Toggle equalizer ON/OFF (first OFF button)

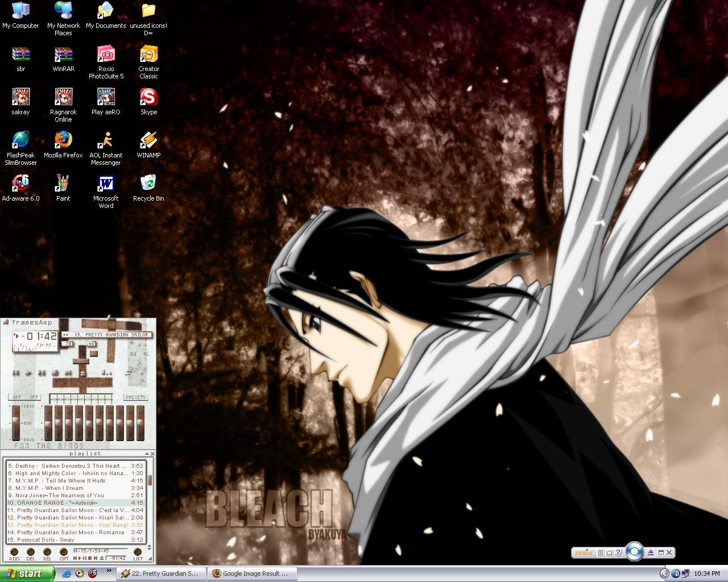point(17,397)
